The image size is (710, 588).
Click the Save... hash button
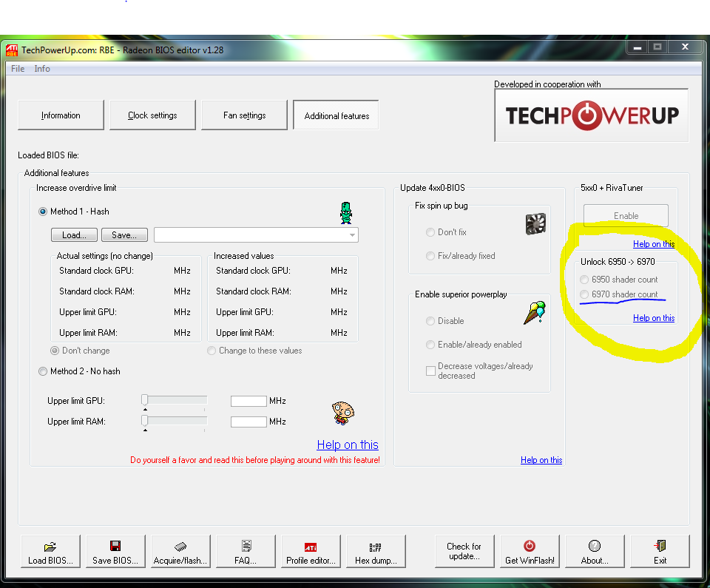(124, 235)
